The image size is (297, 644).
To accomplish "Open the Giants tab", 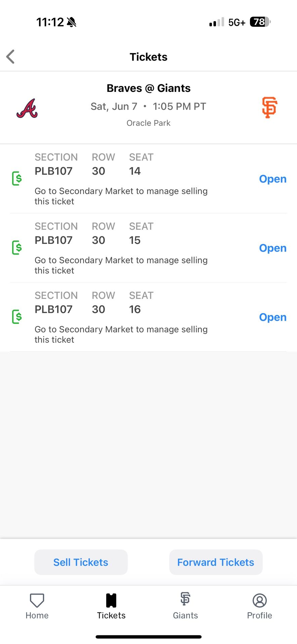I will pyautogui.click(x=185, y=606).
